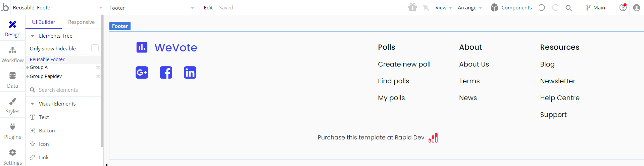The width and height of the screenshot is (644, 166).
Task: Select the Create new poll link text
Action: (404, 64)
